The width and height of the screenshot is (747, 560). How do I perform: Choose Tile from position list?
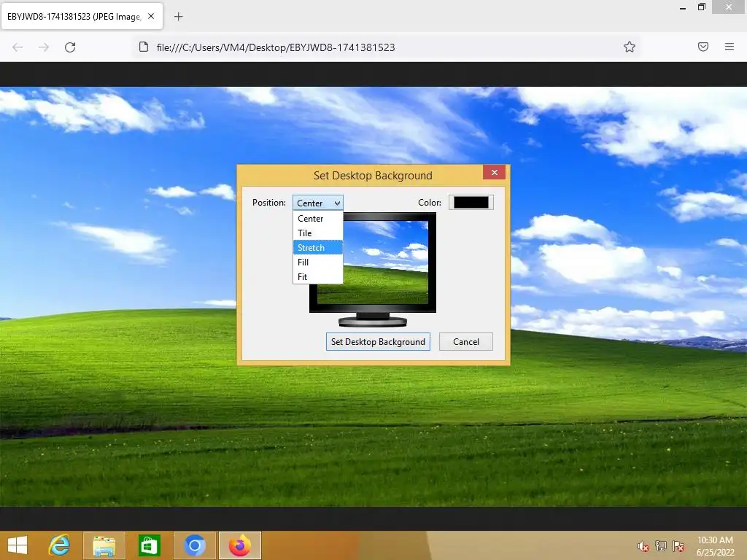(x=318, y=233)
